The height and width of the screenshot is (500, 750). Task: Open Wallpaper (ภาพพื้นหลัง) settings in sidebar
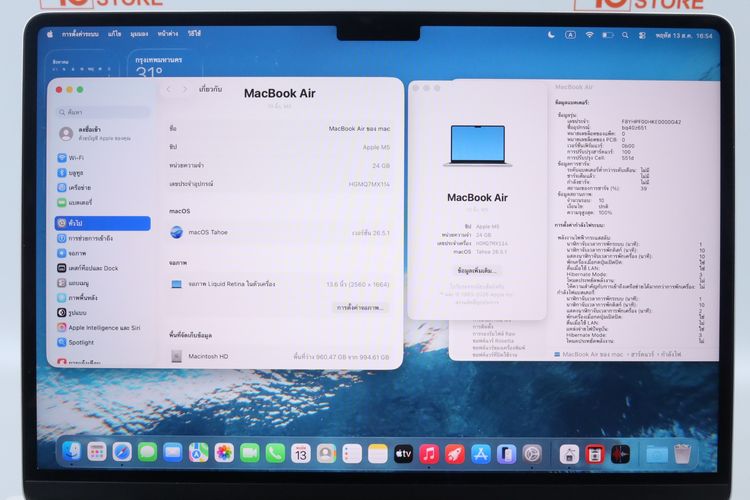pos(102,298)
